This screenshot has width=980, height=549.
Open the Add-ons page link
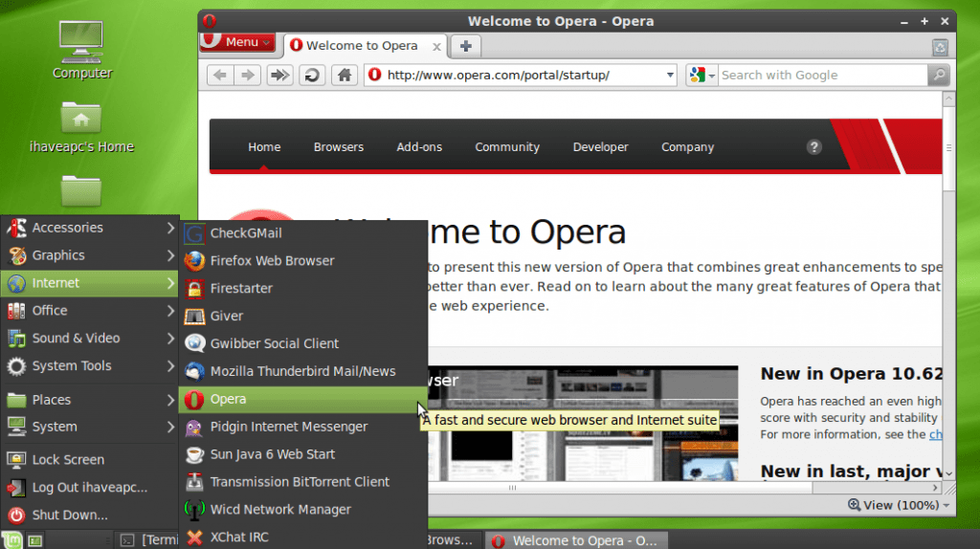(419, 146)
